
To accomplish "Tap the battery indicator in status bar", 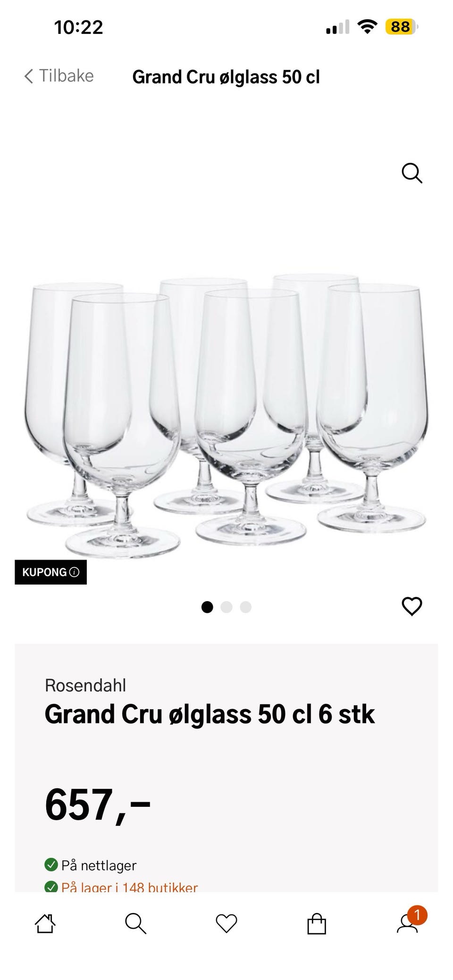I will 402,27.
